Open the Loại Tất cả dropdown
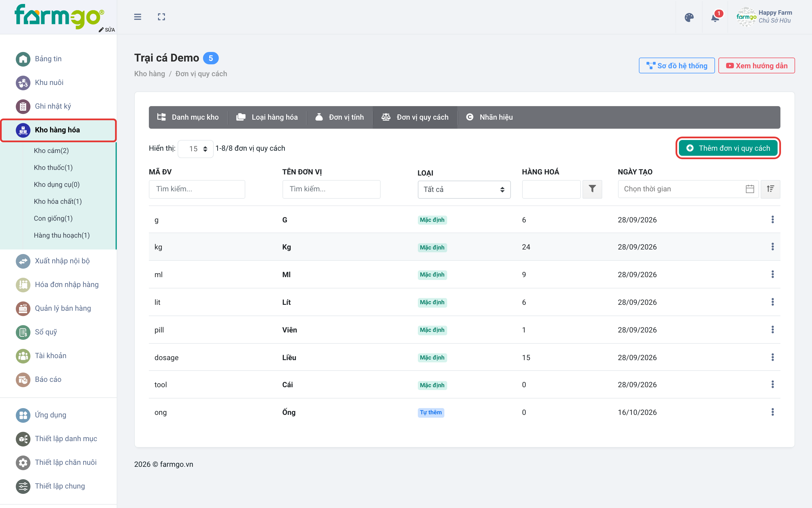Screen dimensions: 812x508 point(464,189)
